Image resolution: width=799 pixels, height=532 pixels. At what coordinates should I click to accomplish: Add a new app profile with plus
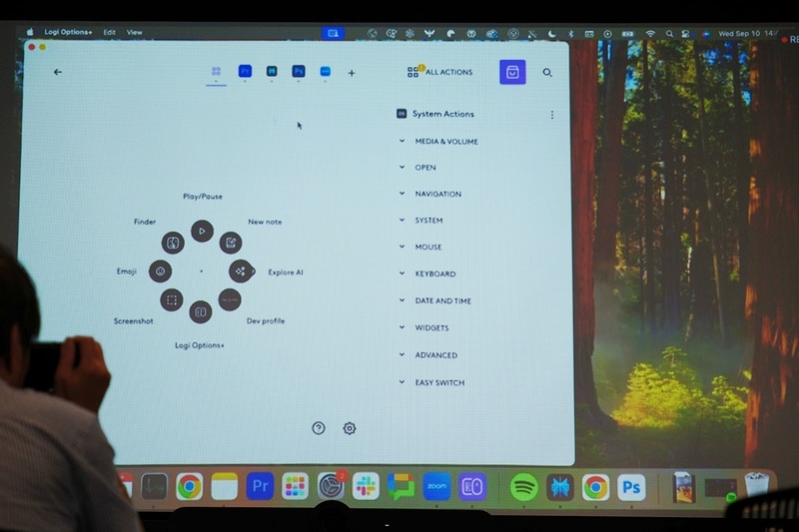point(352,73)
